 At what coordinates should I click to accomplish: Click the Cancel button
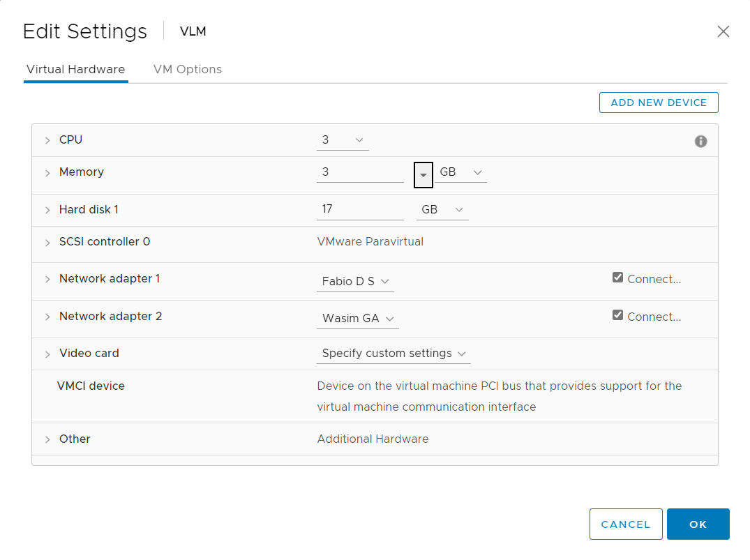pos(626,524)
